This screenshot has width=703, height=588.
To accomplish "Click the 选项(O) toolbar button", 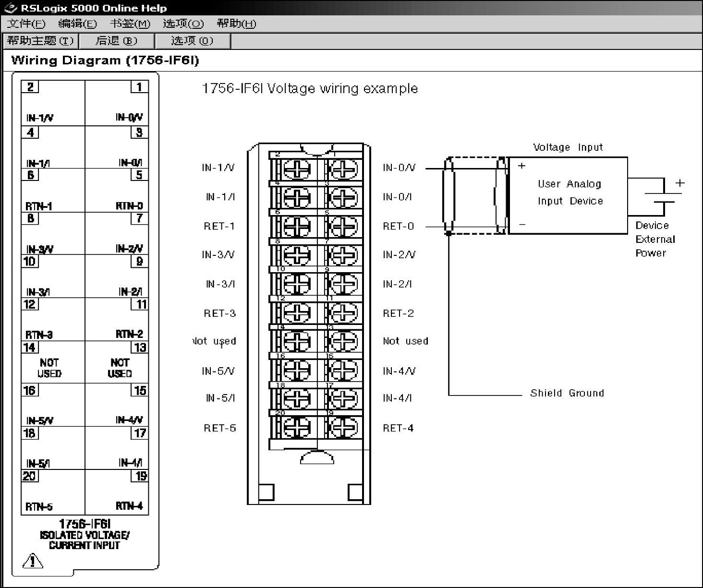I will coord(193,41).
